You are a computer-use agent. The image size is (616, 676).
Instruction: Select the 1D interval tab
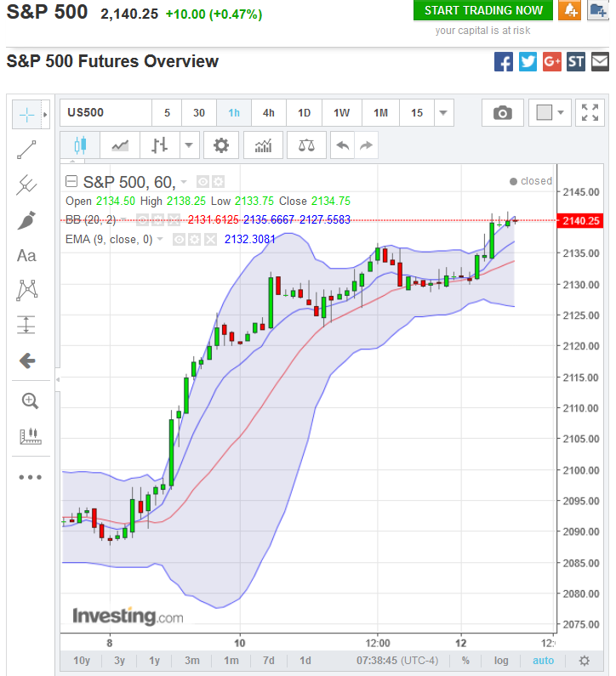[x=304, y=113]
